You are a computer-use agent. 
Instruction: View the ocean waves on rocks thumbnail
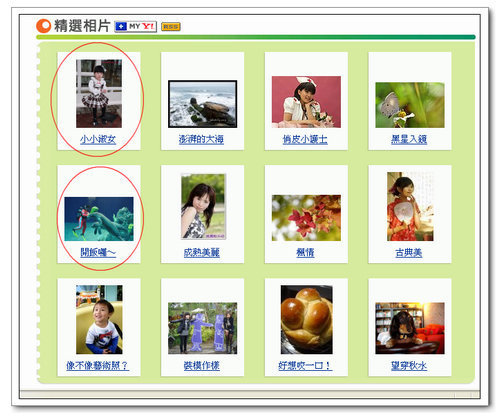pos(203,104)
